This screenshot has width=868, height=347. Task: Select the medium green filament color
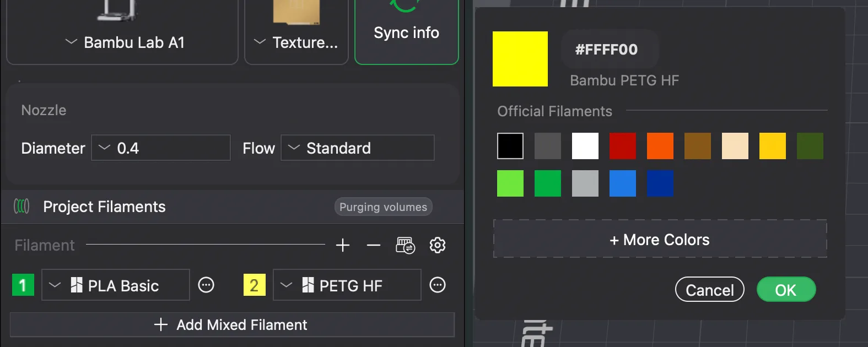(x=548, y=183)
